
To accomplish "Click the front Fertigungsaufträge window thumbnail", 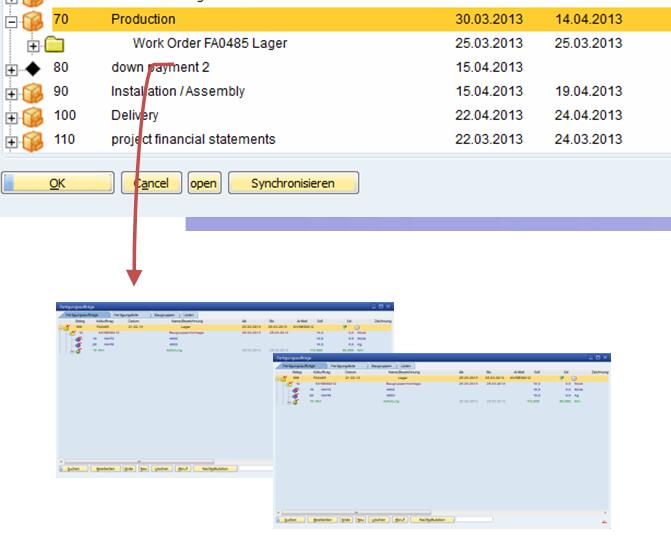I will [442, 441].
